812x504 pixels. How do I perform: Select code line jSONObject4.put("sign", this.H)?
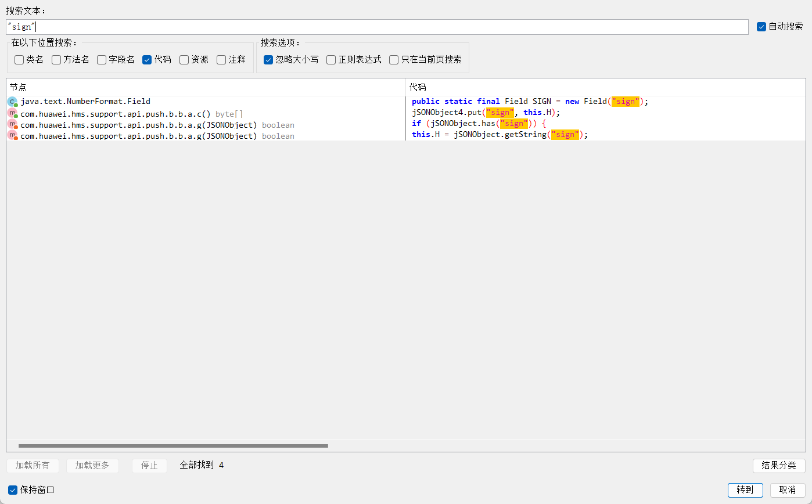pyautogui.click(x=605, y=113)
